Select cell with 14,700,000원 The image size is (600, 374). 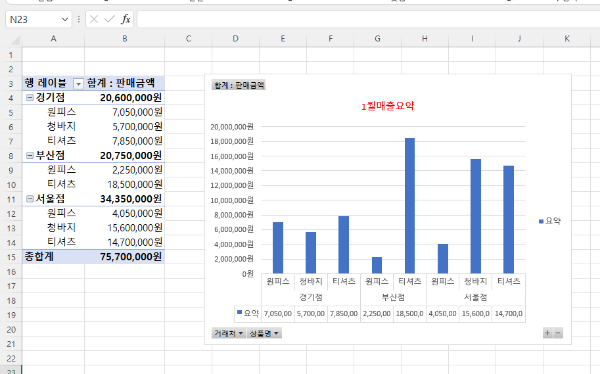[x=125, y=242]
